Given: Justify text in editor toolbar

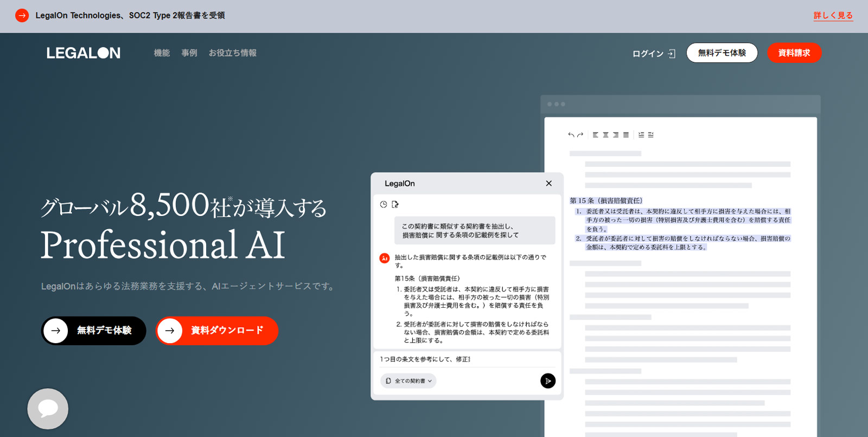Looking at the screenshot, I should (626, 135).
